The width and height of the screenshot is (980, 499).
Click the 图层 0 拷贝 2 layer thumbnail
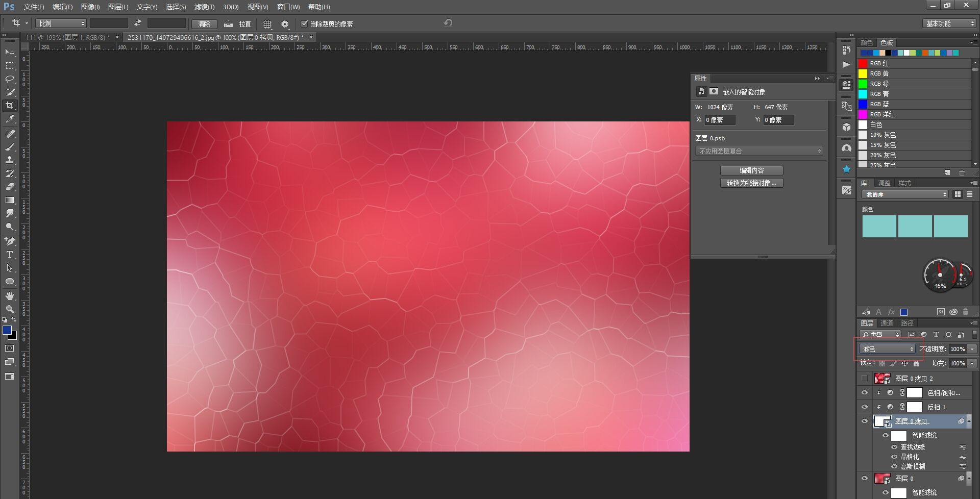tap(882, 379)
